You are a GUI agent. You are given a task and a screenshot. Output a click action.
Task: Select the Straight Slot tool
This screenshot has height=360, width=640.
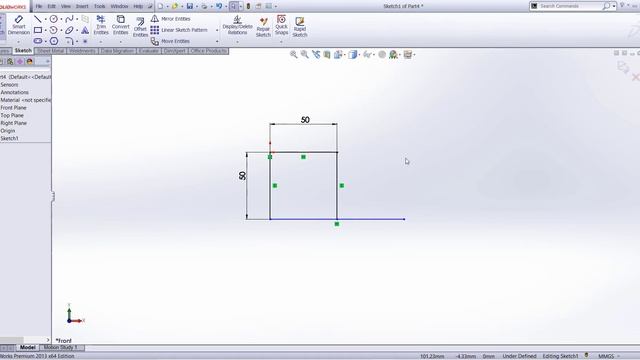38,41
